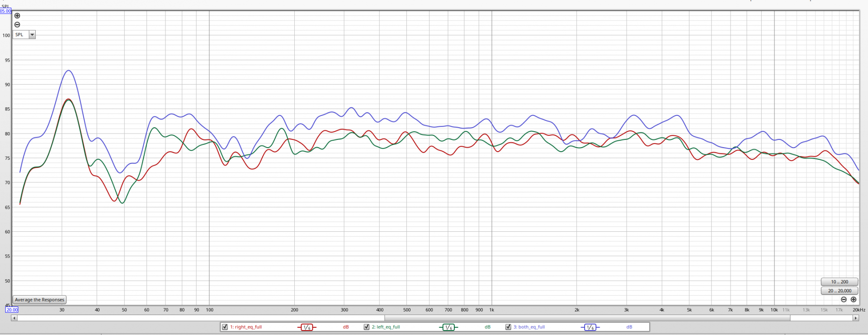Click the horizontal scrollbar left arrow
The image size is (868, 335).
14,318
